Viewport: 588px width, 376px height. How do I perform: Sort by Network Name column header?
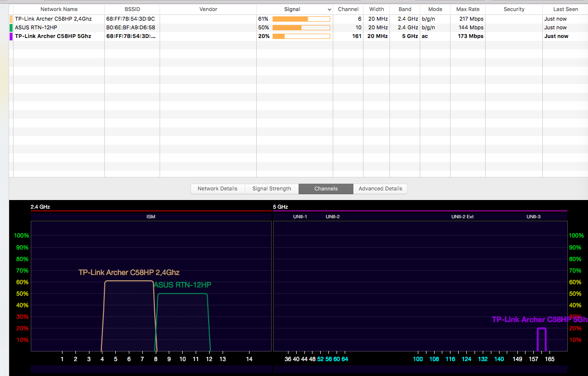[59, 9]
